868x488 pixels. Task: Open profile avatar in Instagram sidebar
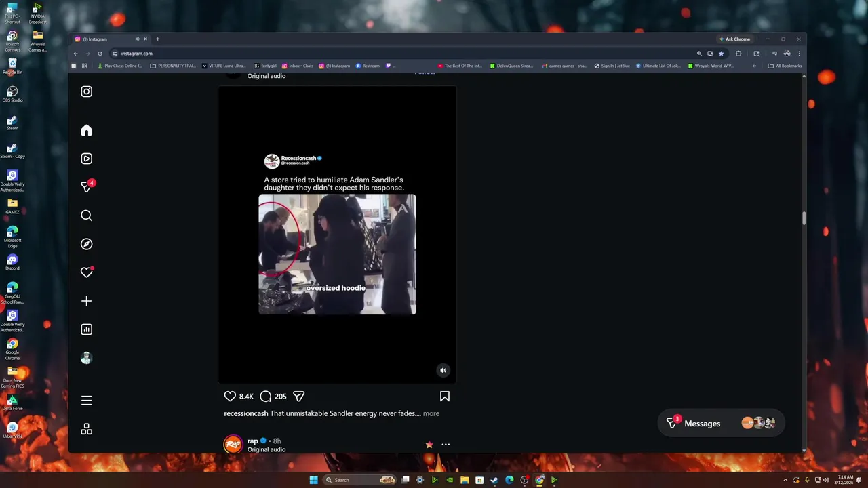pos(86,358)
